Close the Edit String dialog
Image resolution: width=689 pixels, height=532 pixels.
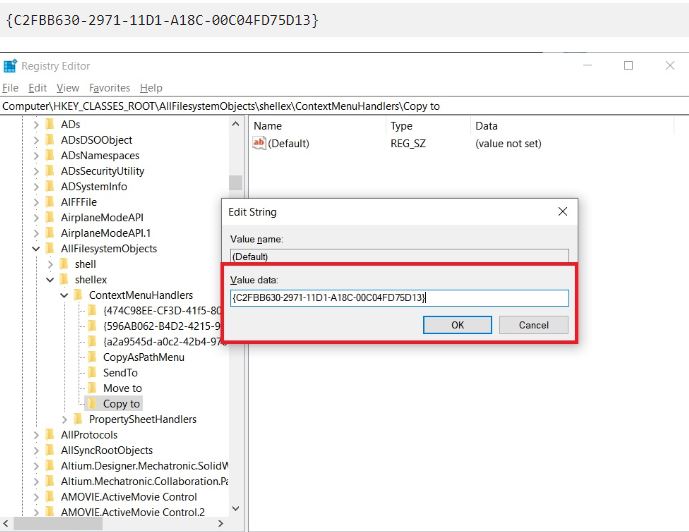coord(562,212)
